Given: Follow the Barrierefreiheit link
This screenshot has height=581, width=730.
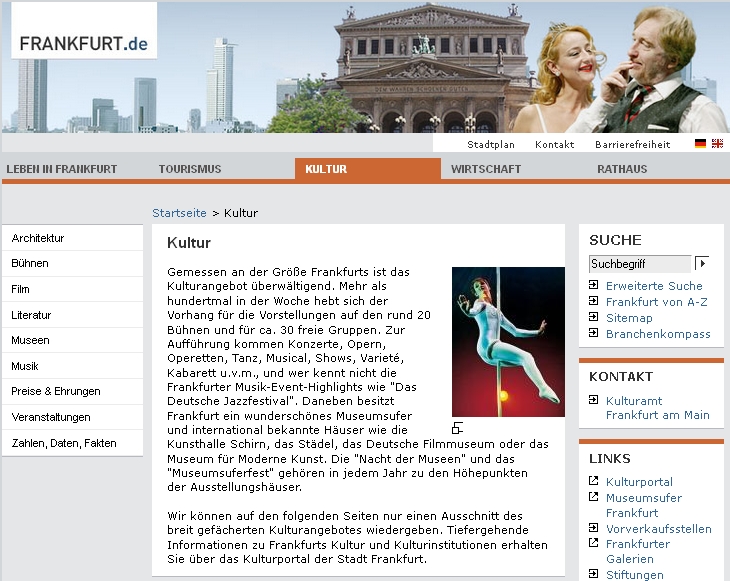Looking at the screenshot, I should click(x=632, y=144).
